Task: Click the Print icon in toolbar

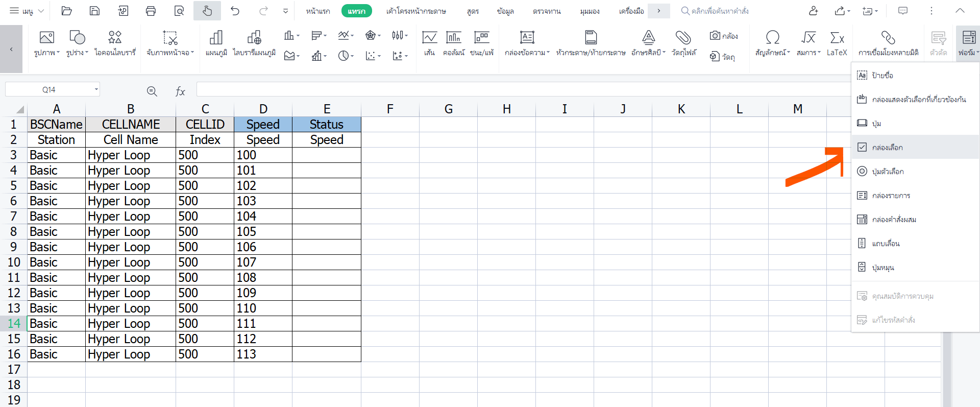Action: (x=151, y=11)
